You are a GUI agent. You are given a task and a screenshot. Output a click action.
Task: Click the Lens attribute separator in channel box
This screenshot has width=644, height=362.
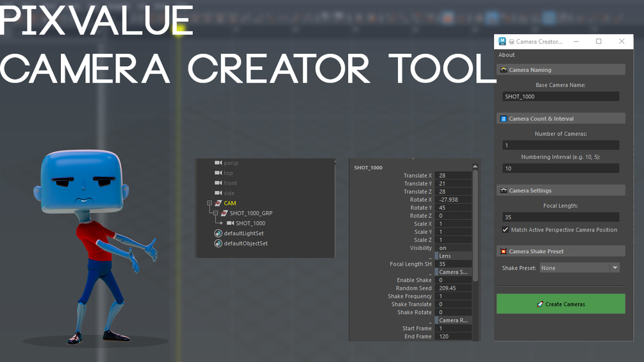[453, 256]
